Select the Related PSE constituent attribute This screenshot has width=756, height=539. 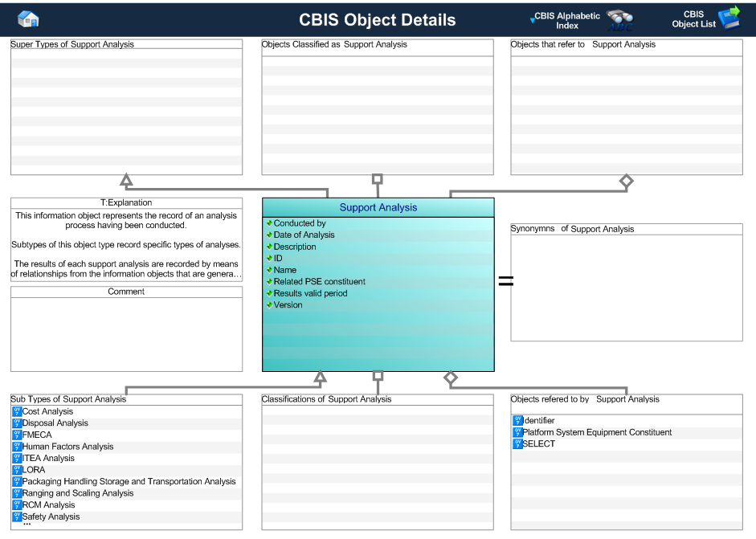coord(320,282)
